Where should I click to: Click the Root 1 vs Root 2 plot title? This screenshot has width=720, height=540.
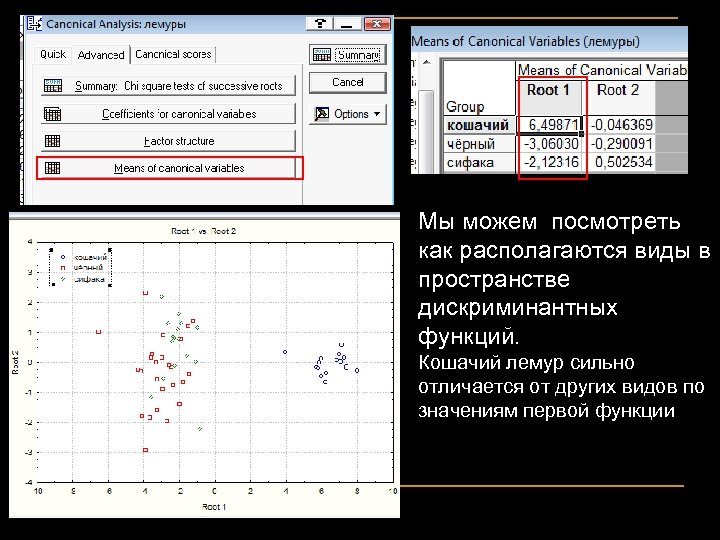[203, 231]
